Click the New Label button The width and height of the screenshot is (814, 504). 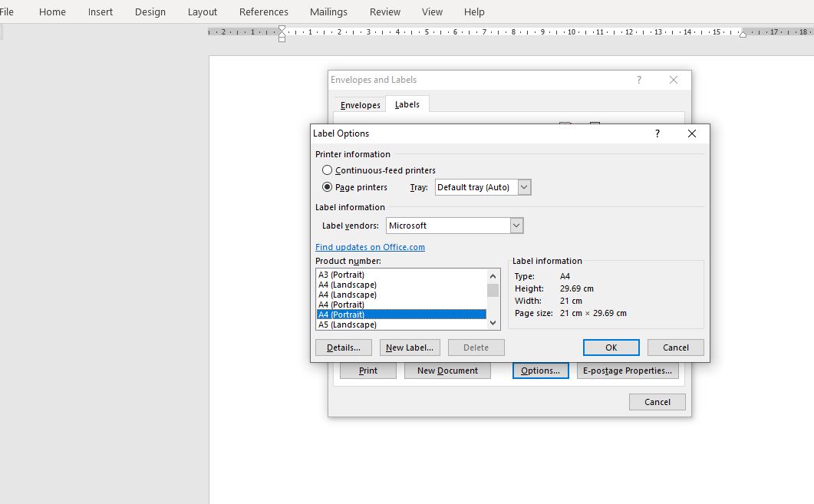pos(410,348)
